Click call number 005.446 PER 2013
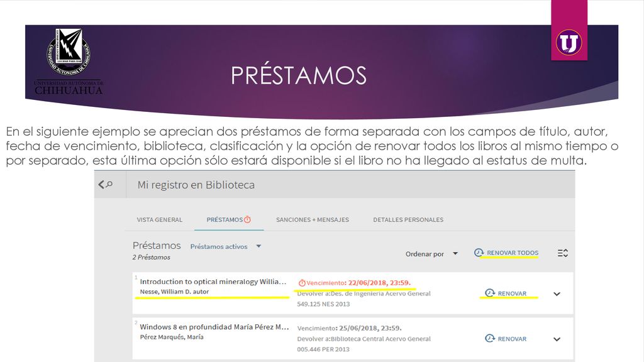Image resolution: width=644 pixels, height=362 pixels. (323, 349)
